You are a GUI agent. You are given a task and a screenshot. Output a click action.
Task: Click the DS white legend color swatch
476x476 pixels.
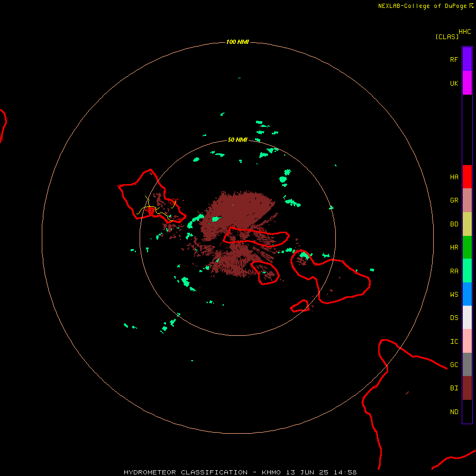467,317
